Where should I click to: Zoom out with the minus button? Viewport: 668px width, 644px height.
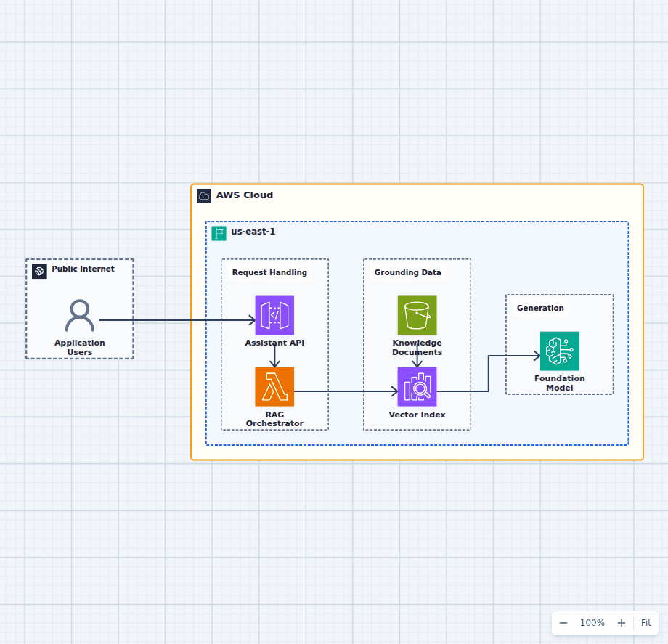click(563, 623)
